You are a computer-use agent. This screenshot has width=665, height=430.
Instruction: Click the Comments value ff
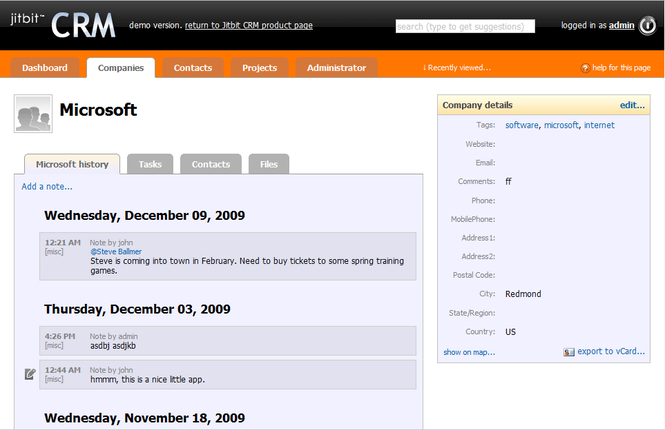(508, 181)
